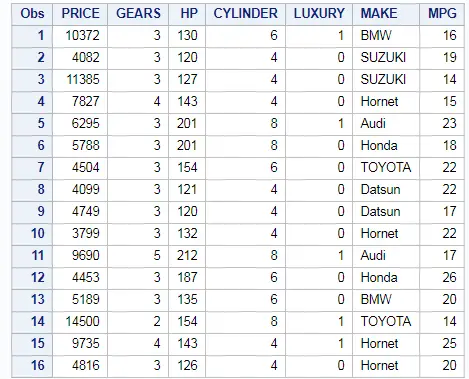Select HP value 132
Image resolution: width=469 pixels, height=379 pixels.
pyautogui.click(x=187, y=233)
